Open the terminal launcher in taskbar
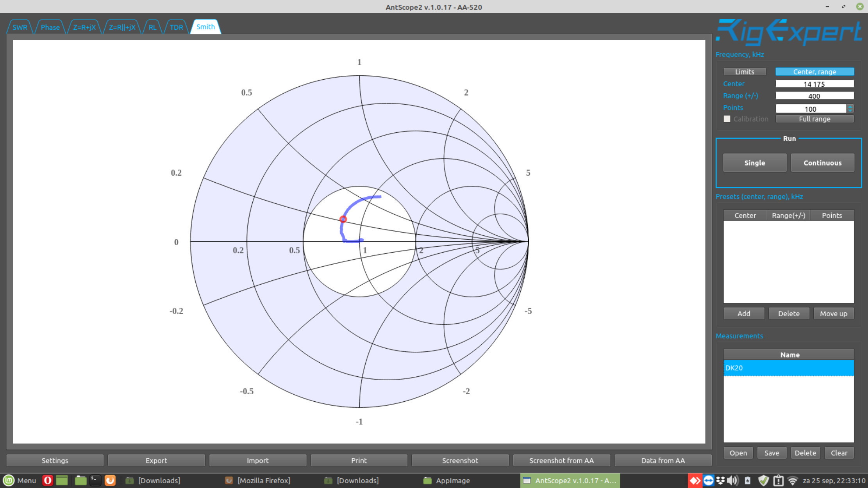Screen dimensions: 868x488 (95, 480)
